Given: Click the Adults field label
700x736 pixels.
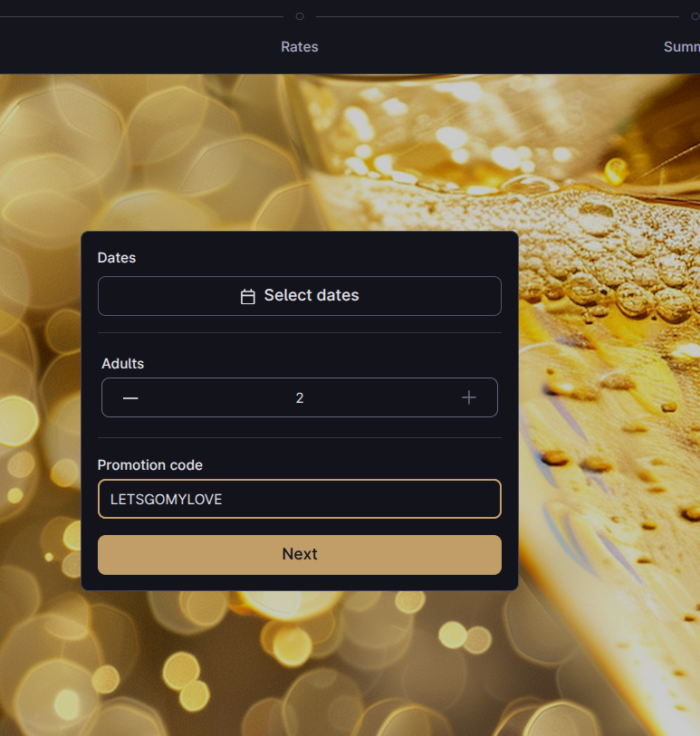Looking at the screenshot, I should [122, 364].
